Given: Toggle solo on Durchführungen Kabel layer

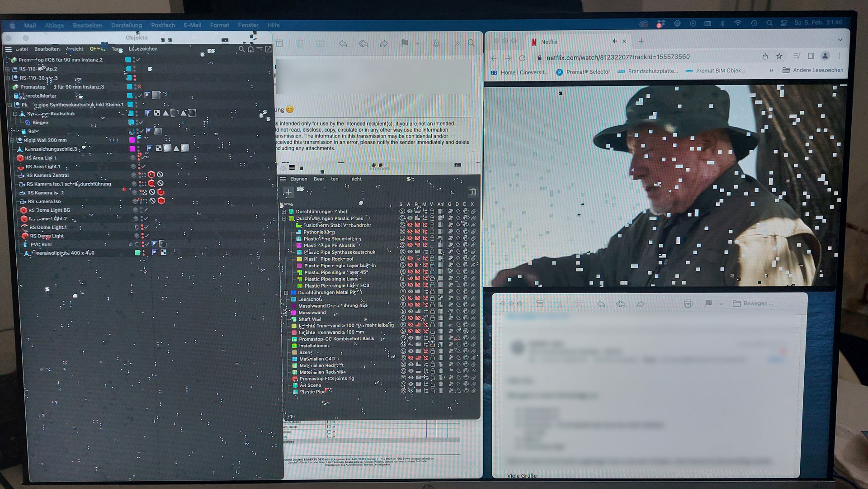Looking at the screenshot, I should point(402,211).
